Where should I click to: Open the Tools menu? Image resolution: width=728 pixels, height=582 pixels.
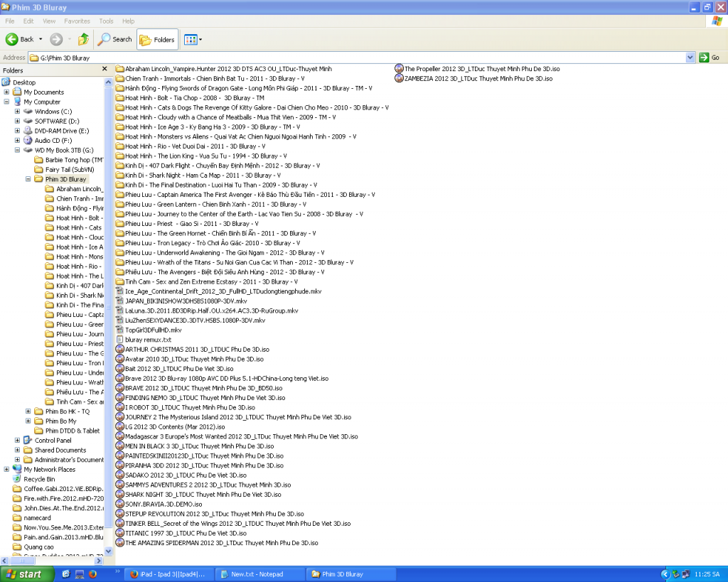pos(106,21)
